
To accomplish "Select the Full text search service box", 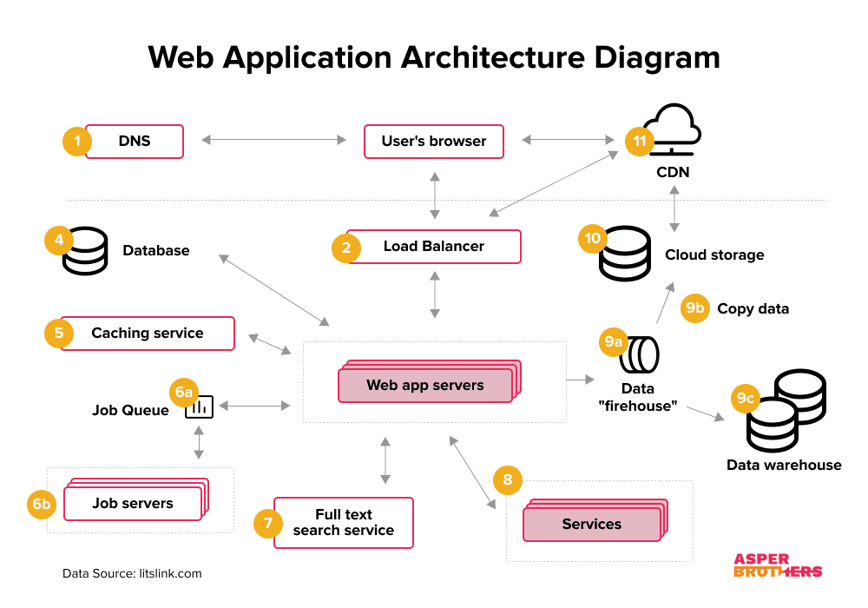I will pyautogui.click(x=344, y=523).
